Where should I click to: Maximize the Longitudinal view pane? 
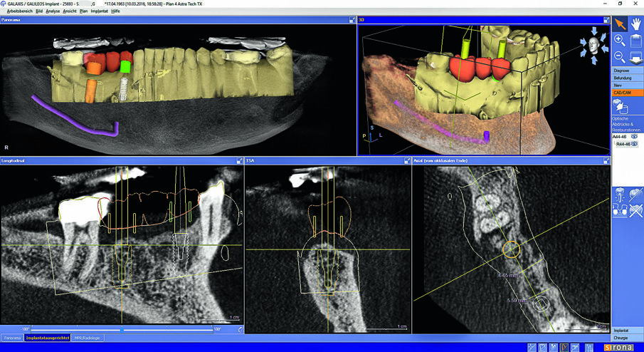239,161
